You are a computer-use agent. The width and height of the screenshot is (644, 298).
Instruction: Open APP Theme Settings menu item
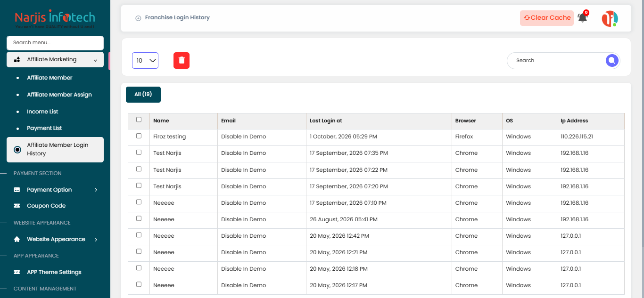[54, 272]
